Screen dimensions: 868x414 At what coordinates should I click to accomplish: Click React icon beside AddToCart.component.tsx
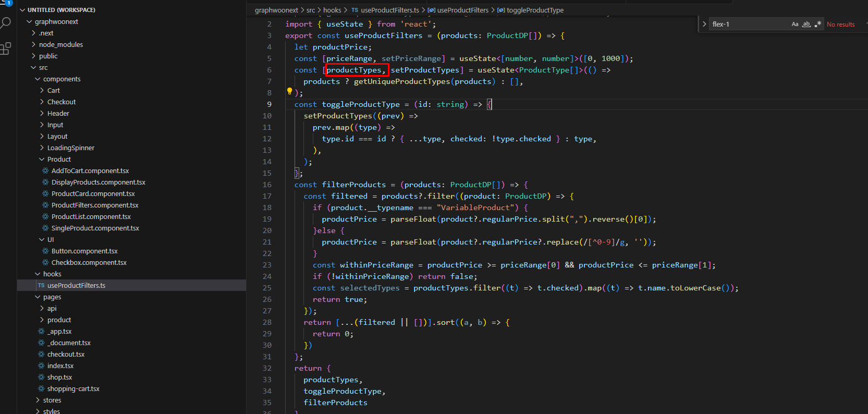[x=45, y=171]
